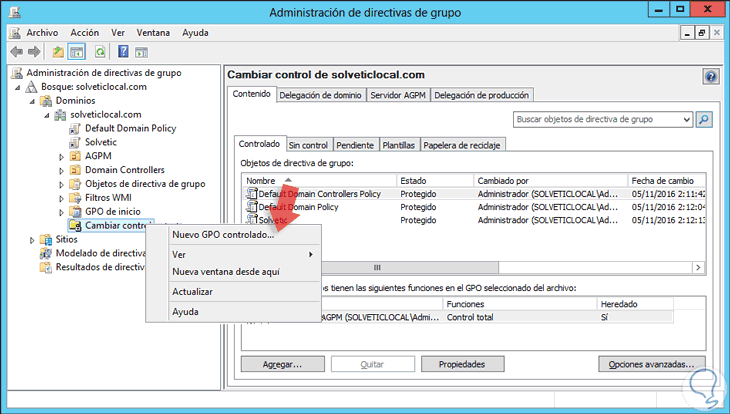Viewport: 730px width, 414px height.
Task: Click the Domain Controllers folder icon
Action: (75, 170)
